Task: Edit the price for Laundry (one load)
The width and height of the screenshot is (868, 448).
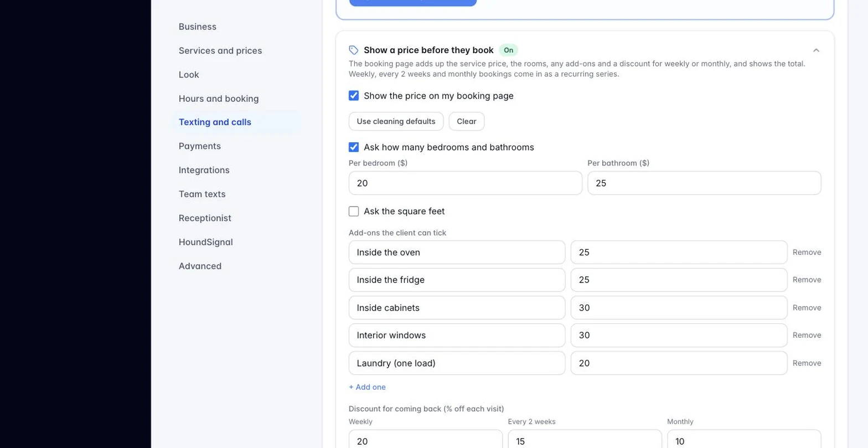Action: point(679,363)
